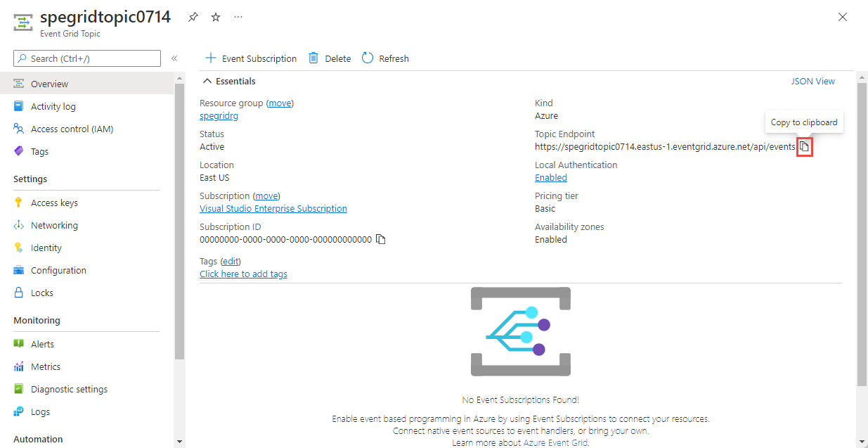
Task: Click the East US location value
Action: (x=214, y=177)
